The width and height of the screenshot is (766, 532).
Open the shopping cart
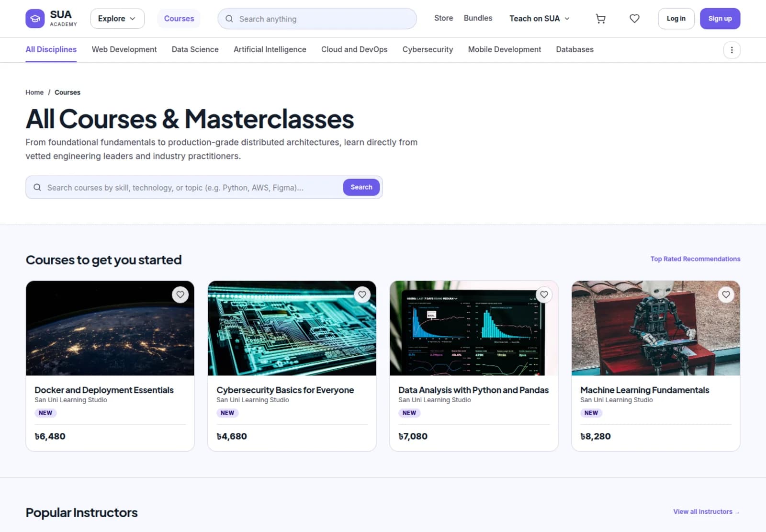click(600, 19)
